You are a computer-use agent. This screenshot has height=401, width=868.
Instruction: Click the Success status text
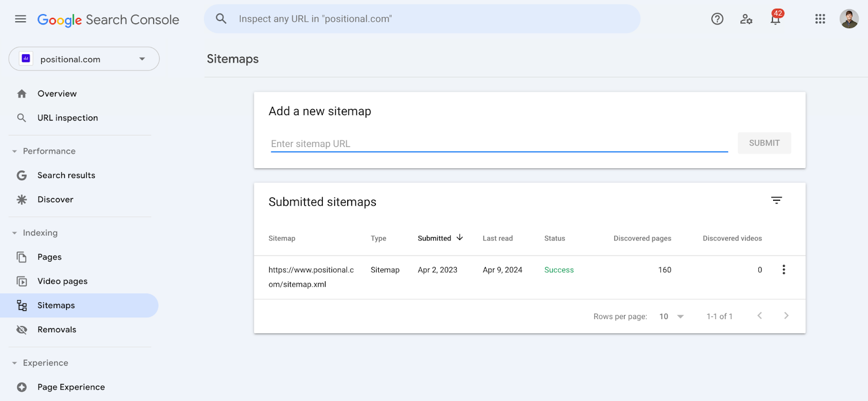pyautogui.click(x=559, y=270)
